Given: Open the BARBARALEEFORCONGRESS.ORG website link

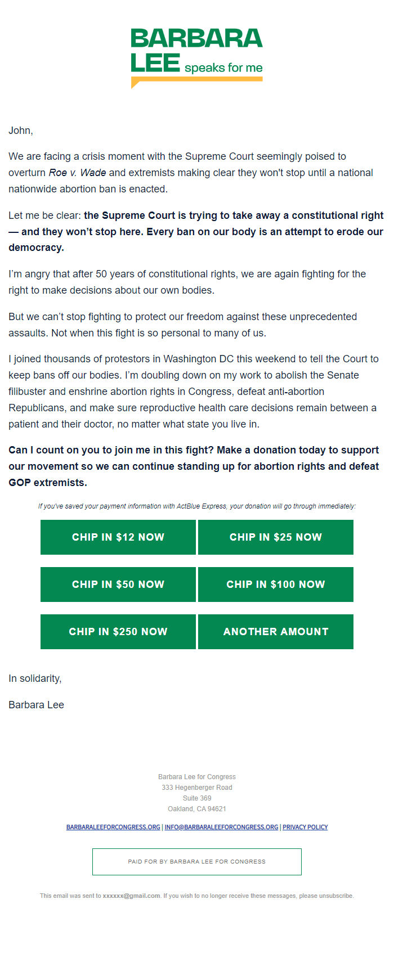Looking at the screenshot, I should tap(113, 827).
